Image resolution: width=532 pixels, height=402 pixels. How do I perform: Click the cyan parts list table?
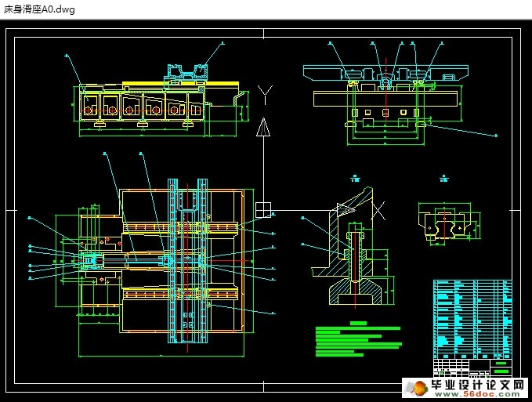(x=472, y=317)
